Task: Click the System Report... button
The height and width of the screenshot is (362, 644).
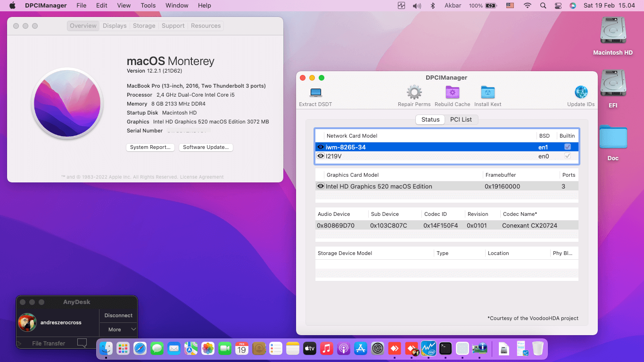Action: coord(150,147)
